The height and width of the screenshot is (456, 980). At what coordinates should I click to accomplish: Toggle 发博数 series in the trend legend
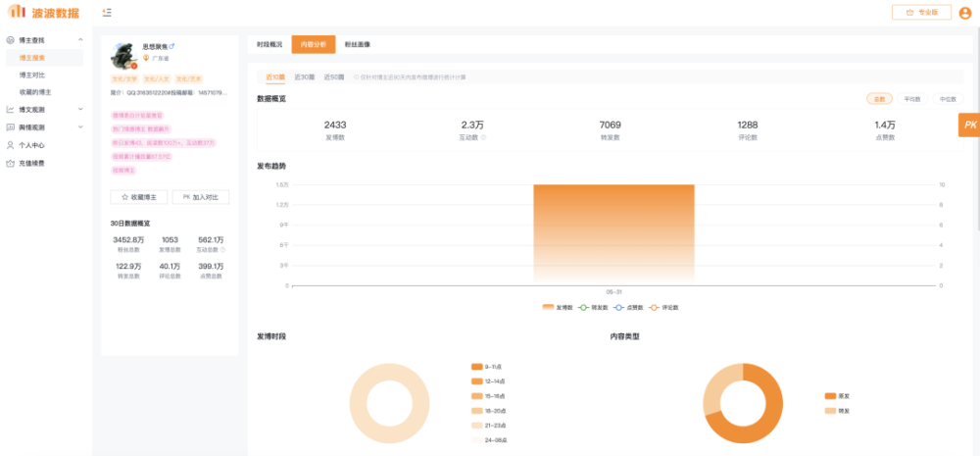click(x=557, y=308)
